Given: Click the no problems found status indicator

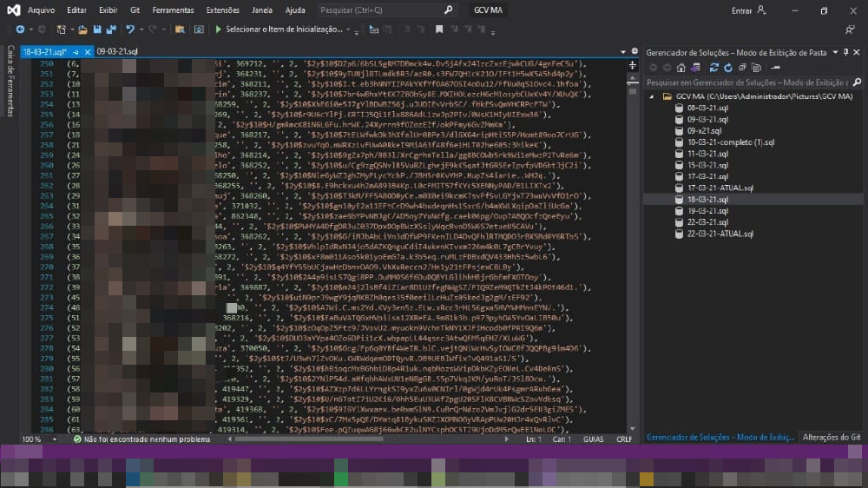Looking at the screenshot, I should 141,439.
